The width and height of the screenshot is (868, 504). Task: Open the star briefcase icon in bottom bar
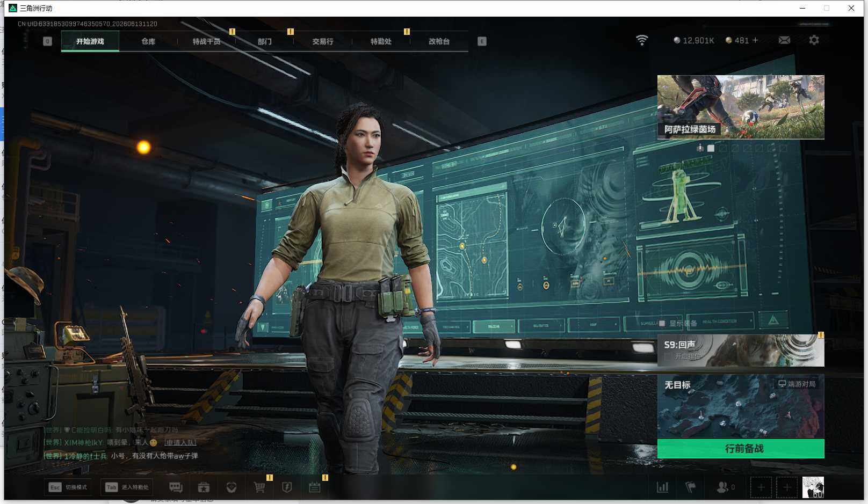pos(204,487)
